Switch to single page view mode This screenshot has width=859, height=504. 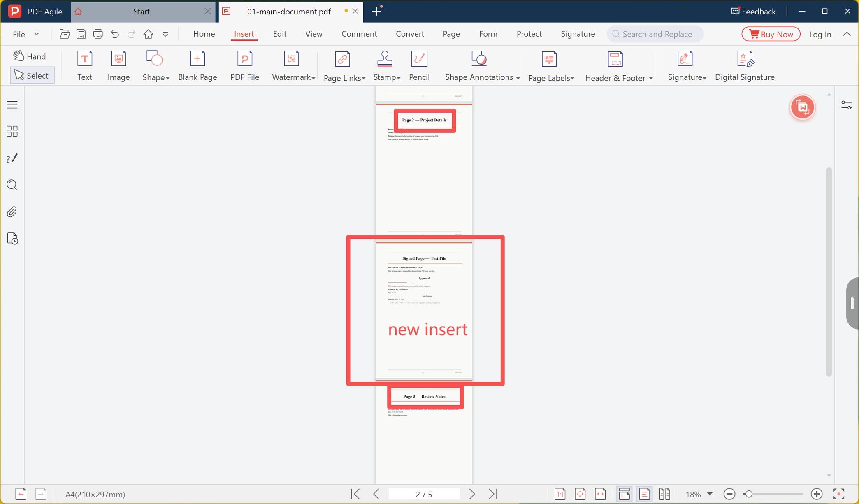coord(644,494)
